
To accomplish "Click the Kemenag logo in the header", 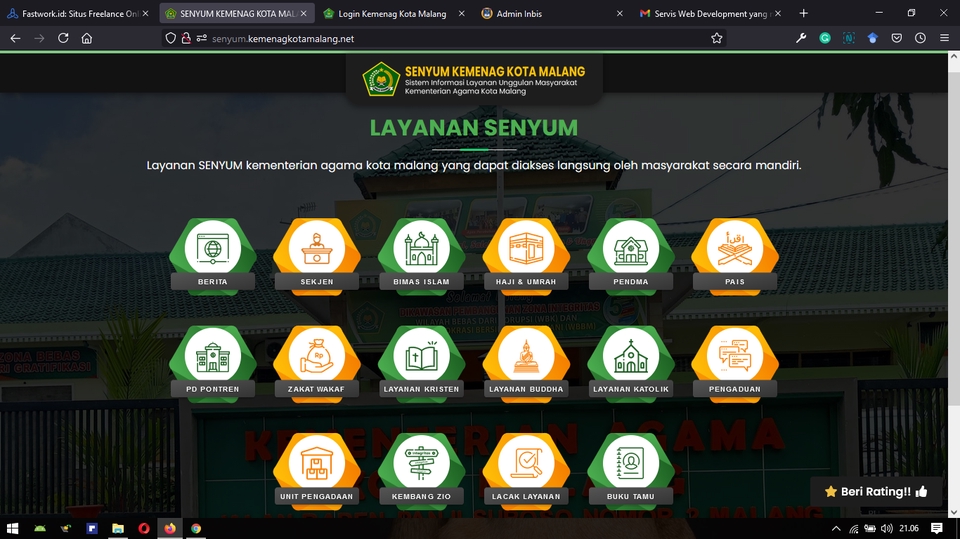I will (381, 79).
